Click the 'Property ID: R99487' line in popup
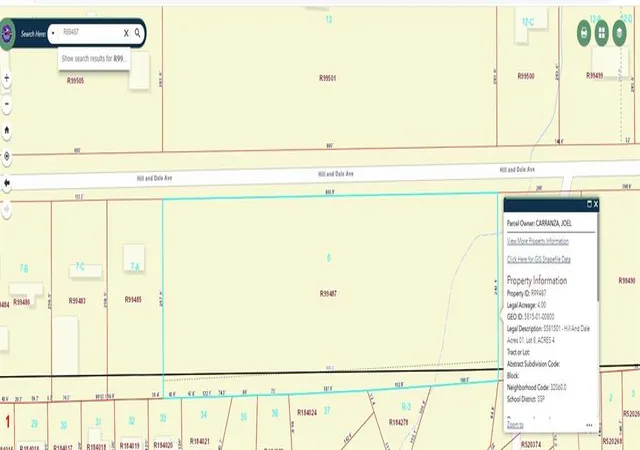The image size is (640, 450). coord(527,293)
